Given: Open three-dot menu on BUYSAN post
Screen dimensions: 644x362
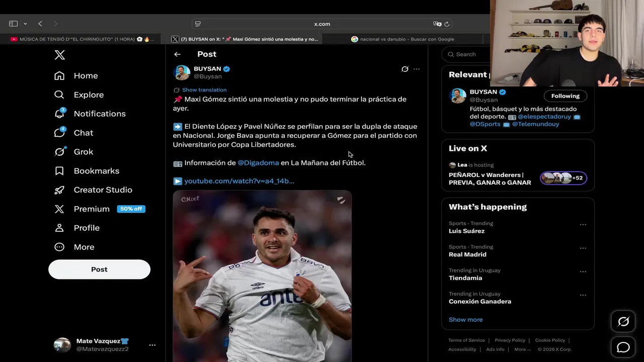Looking at the screenshot, I should click(x=417, y=69).
